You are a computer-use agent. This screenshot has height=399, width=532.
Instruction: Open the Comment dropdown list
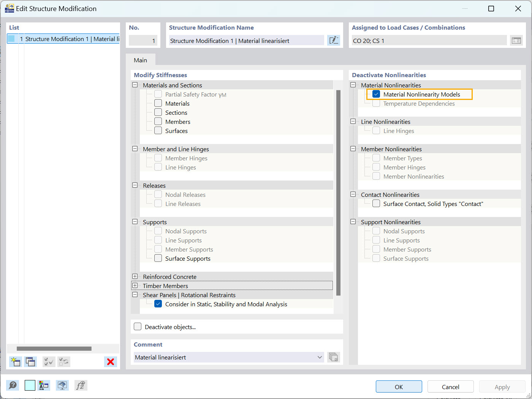[319, 357]
